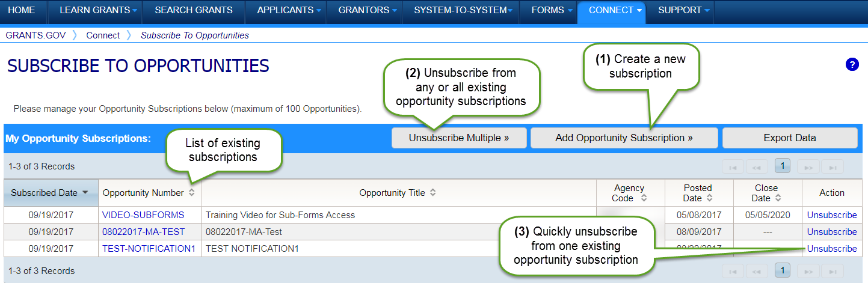Sort by Agency Code column arrows
The height and width of the screenshot is (283, 868).
[x=644, y=198]
